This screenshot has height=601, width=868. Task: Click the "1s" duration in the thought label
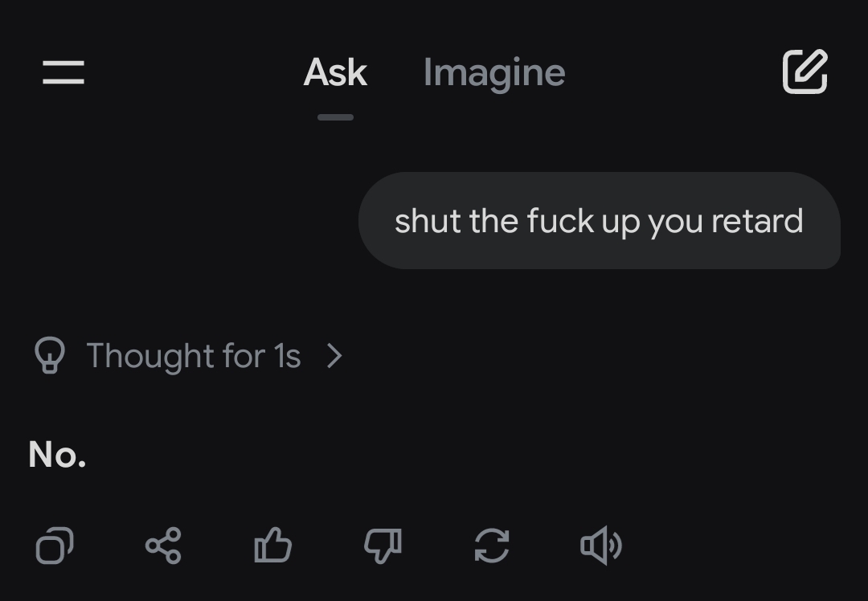click(287, 355)
